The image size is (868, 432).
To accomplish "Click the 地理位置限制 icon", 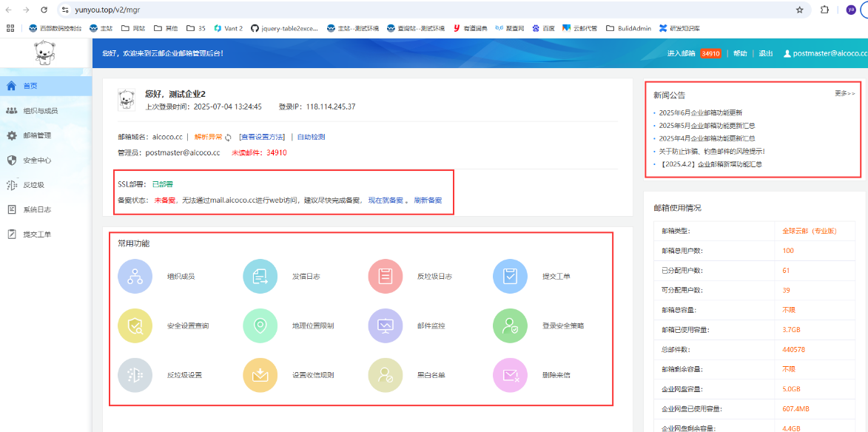I will [x=260, y=325].
